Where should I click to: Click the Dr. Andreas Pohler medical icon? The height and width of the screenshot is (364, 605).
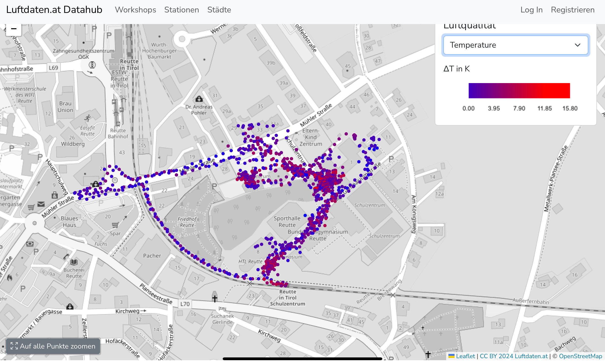click(199, 99)
